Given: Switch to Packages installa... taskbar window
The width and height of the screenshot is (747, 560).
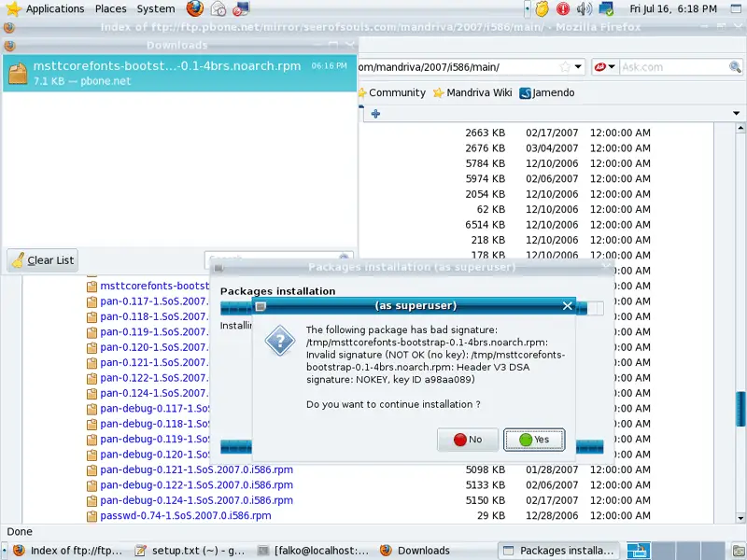Looking at the screenshot, I should (558, 551).
